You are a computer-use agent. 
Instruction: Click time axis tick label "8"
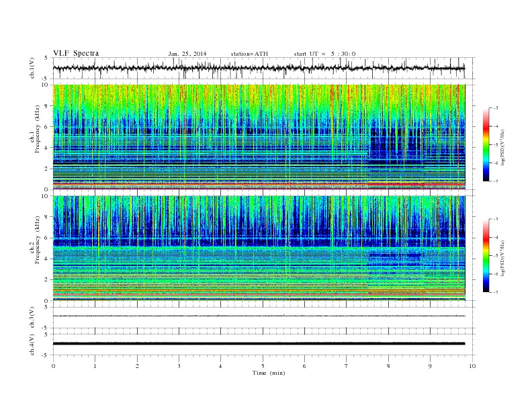click(388, 366)
